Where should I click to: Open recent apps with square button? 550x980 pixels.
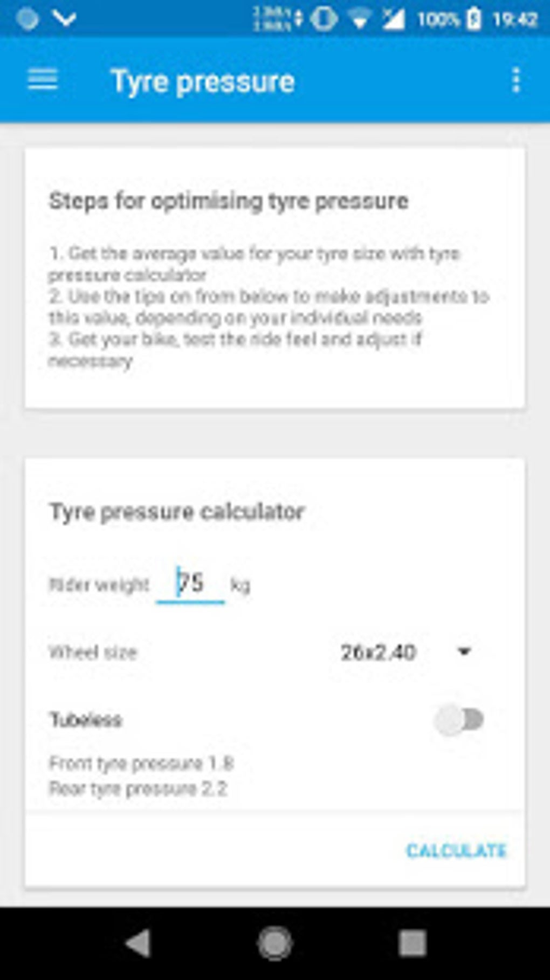pos(412,943)
